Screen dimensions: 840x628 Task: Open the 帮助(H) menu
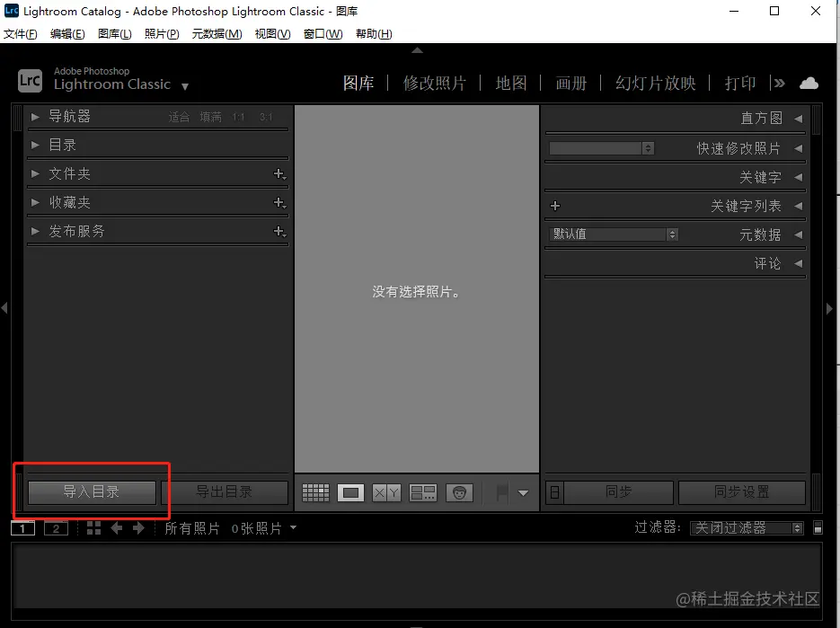pyautogui.click(x=374, y=34)
